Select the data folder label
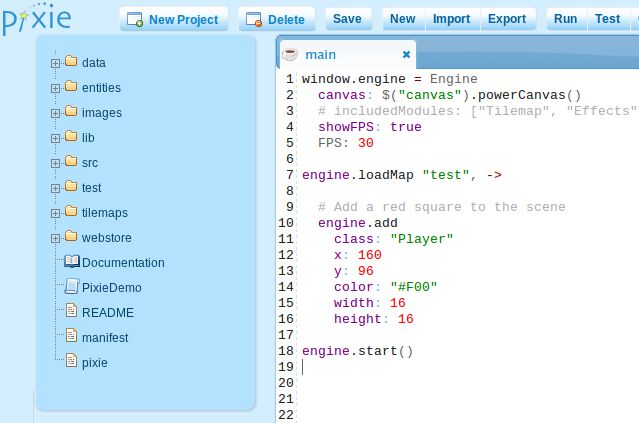639x423 pixels. click(x=94, y=63)
